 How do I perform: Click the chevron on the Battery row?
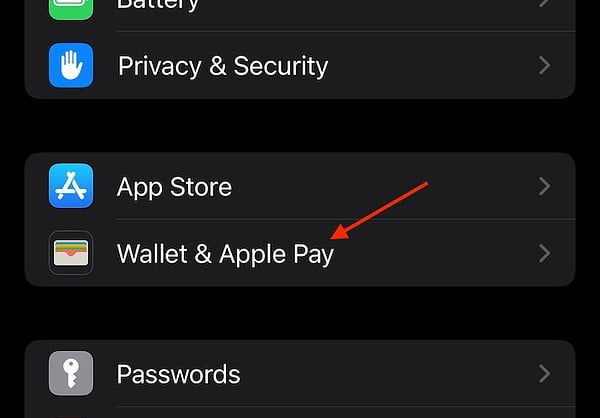tap(545, 4)
